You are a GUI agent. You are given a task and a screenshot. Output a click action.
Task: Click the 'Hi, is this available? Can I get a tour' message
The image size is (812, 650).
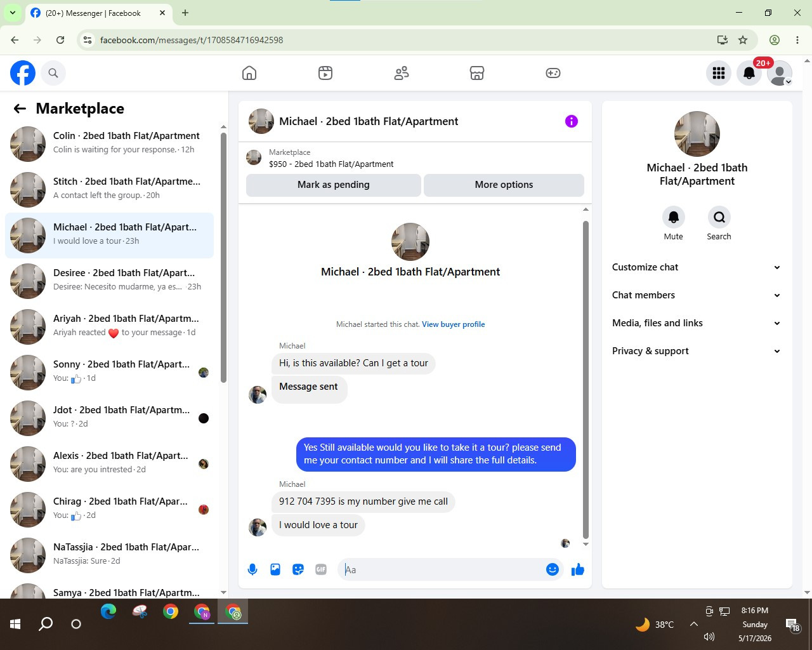point(353,363)
